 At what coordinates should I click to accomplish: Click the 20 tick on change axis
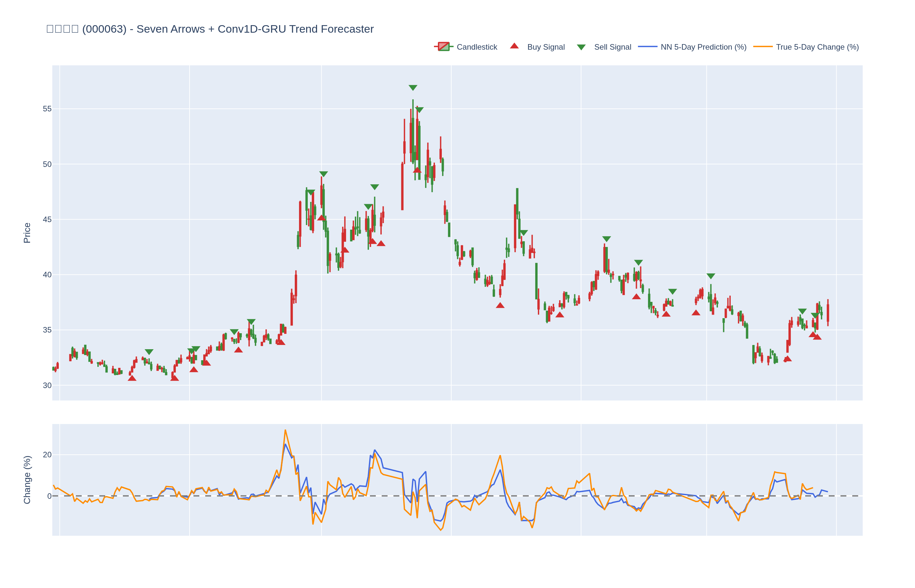pos(47,455)
